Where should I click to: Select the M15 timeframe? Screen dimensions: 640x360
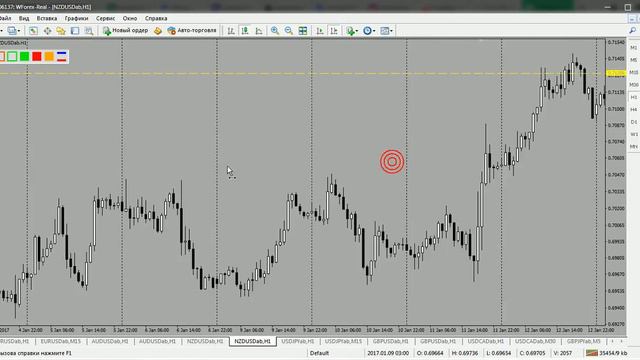633,72
